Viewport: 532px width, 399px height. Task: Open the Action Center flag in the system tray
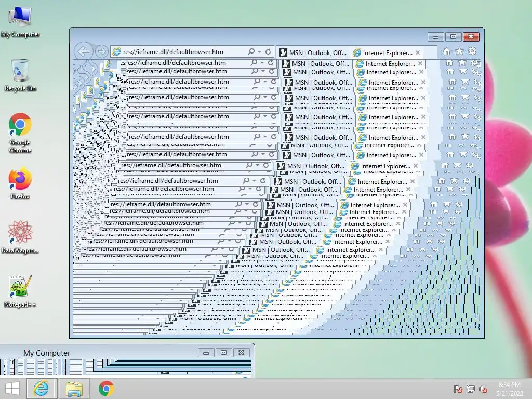[458, 389]
